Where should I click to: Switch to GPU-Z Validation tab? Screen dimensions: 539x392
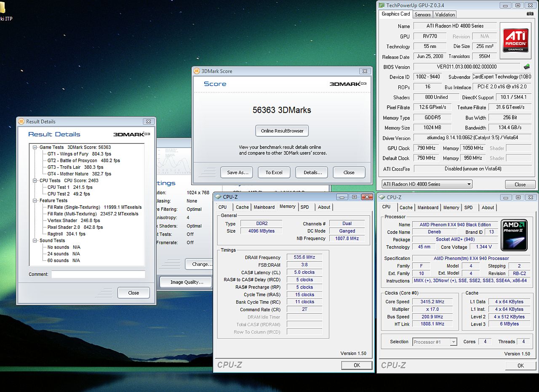pyautogui.click(x=445, y=14)
